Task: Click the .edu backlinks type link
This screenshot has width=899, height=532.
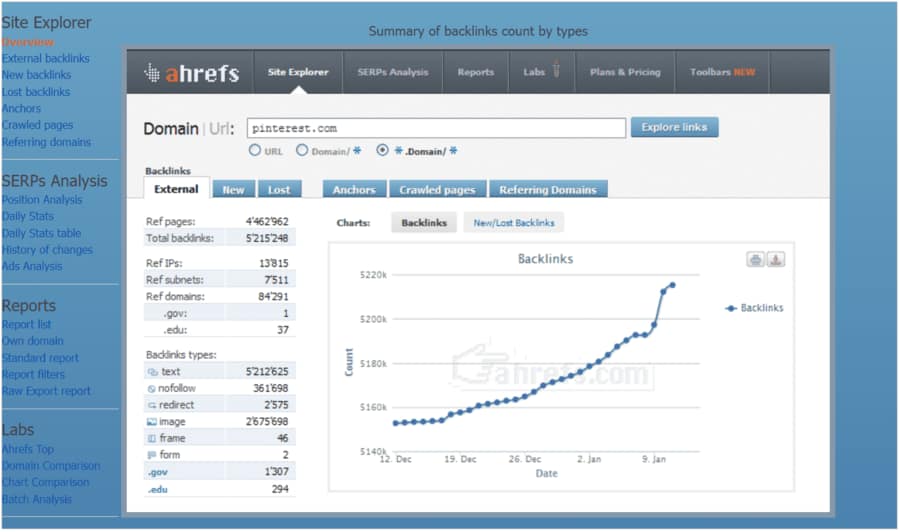Action: [158, 490]
